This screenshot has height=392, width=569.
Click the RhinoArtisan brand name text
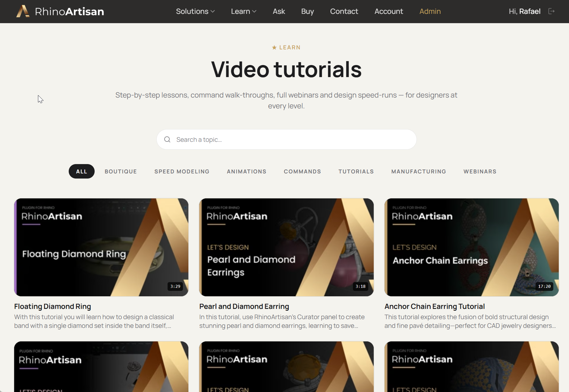[x=69, y=11]
